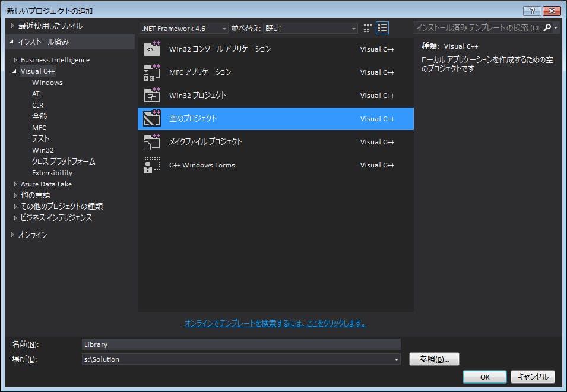
Task: Select the テスト category
Action: coord(40,139)
